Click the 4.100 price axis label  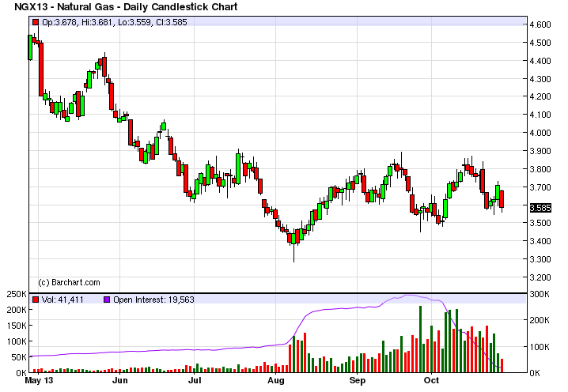pos(540,115)
